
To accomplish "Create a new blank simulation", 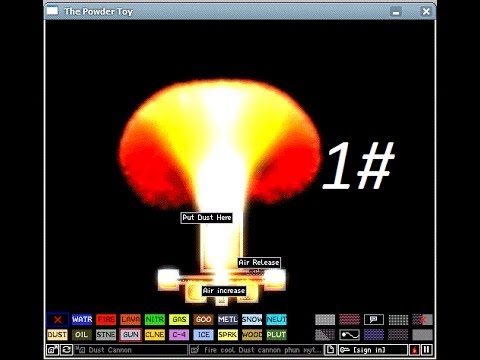I will 330,350.
